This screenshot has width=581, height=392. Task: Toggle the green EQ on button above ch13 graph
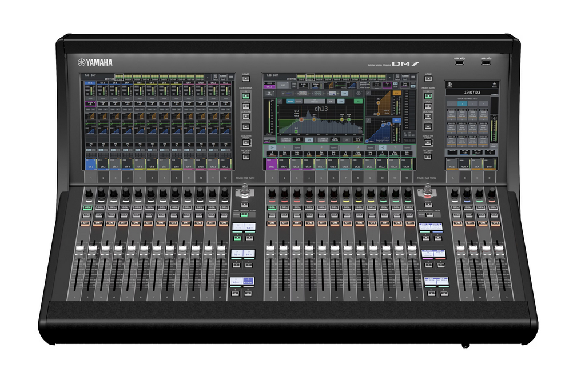tap(358, 101)
